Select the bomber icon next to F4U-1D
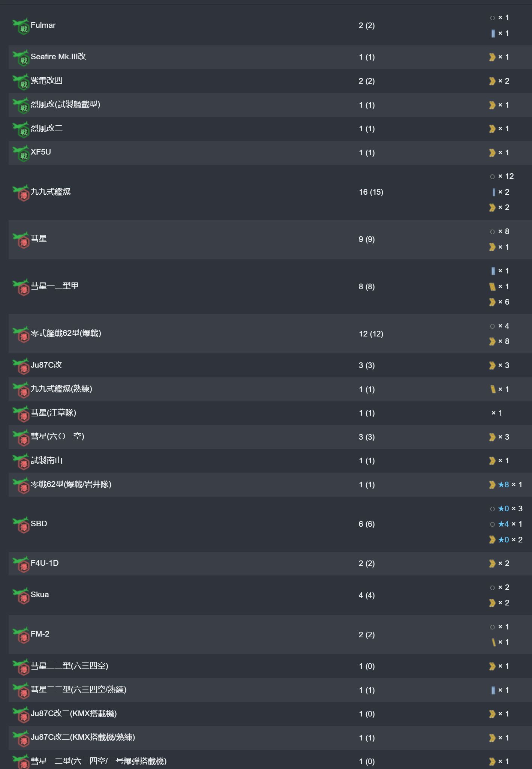Viewport: 532px width, 769px height. (x=21, y=564)
